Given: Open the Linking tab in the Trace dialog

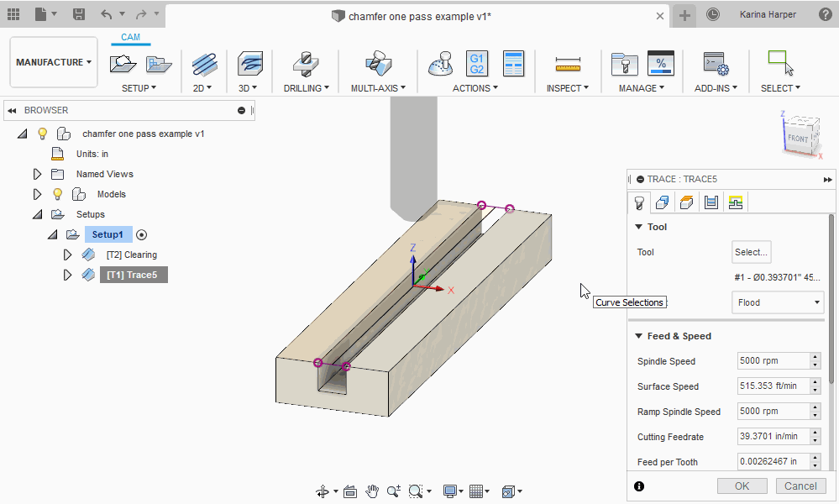Looking at the screenshot, I should [x=736, y=202].
